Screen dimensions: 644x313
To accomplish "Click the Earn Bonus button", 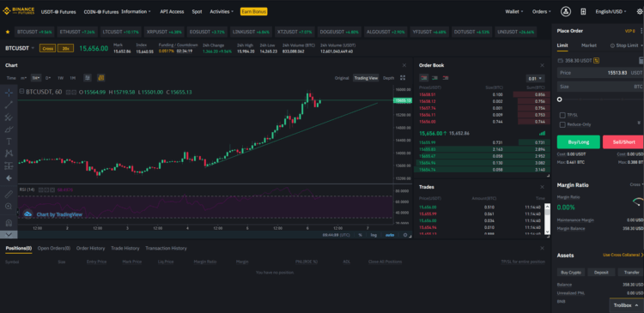I will point(254,11).
